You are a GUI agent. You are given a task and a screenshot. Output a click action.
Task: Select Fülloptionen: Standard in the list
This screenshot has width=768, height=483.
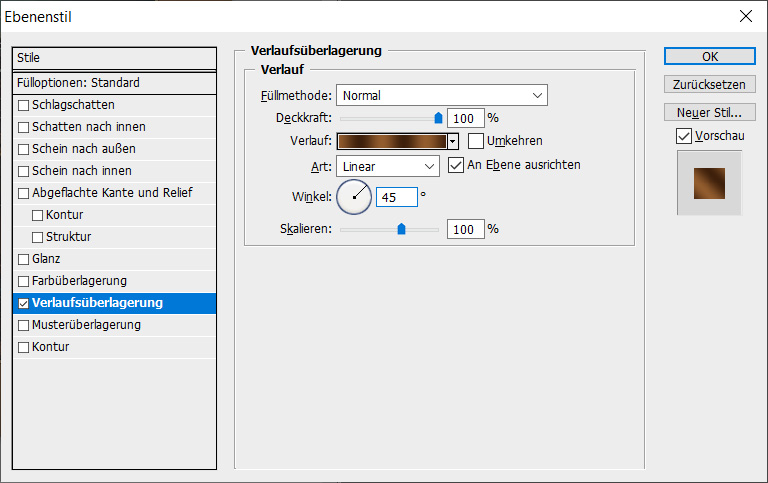pos(114,83)
